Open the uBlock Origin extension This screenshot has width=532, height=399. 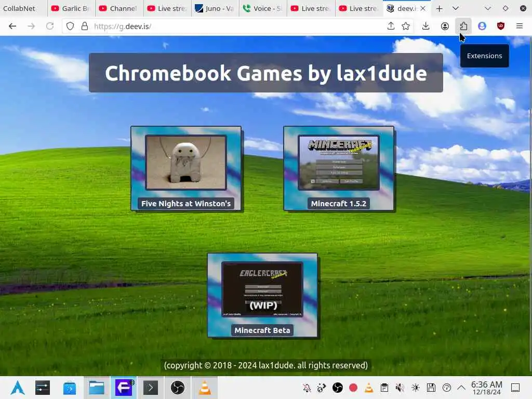501,26
